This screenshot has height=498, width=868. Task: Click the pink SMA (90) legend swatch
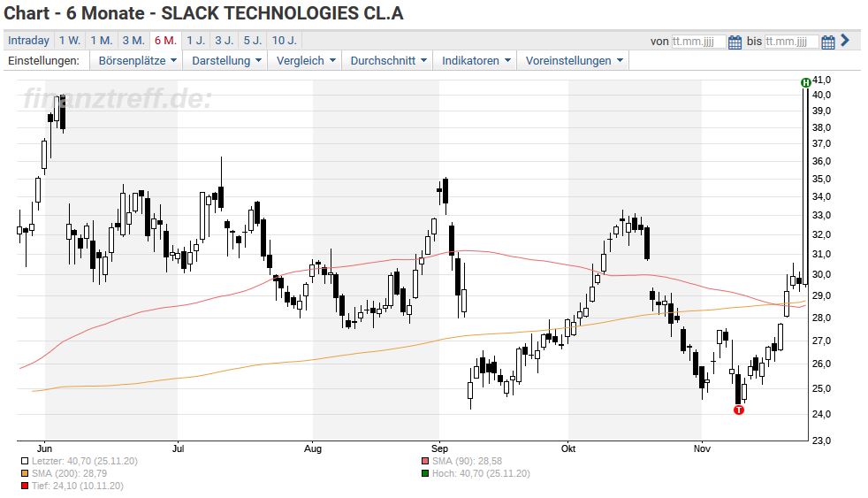424,461
